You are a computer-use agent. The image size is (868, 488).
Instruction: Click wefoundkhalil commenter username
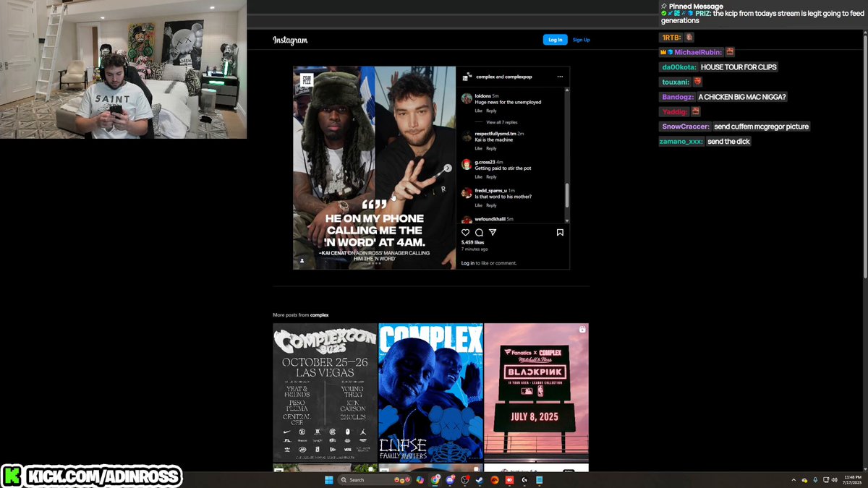(489, 219)
